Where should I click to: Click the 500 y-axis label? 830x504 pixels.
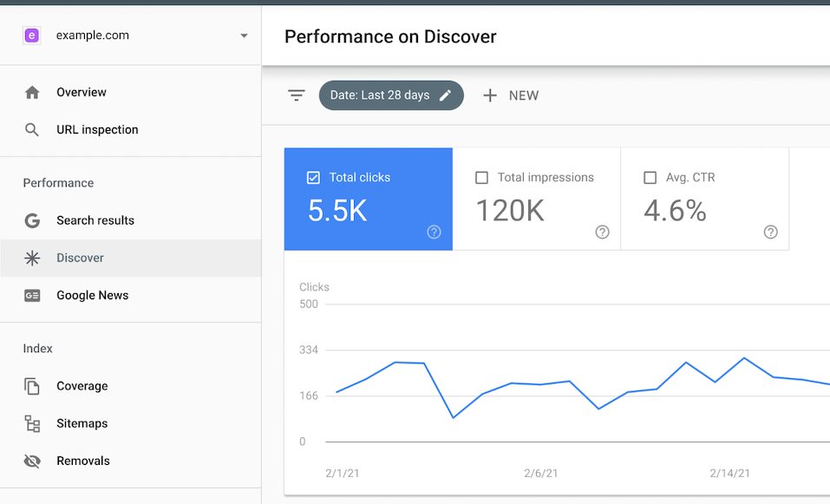point(309,304)
